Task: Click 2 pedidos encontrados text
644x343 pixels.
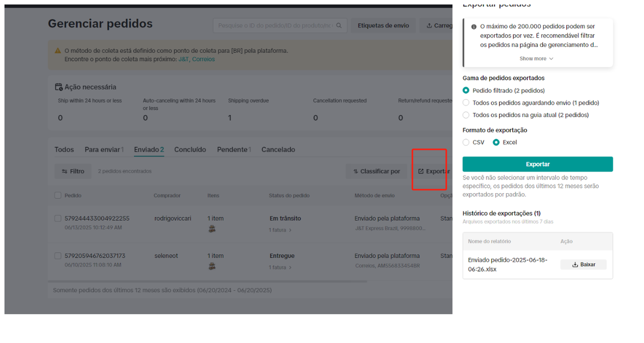Action: click(125, 171)
